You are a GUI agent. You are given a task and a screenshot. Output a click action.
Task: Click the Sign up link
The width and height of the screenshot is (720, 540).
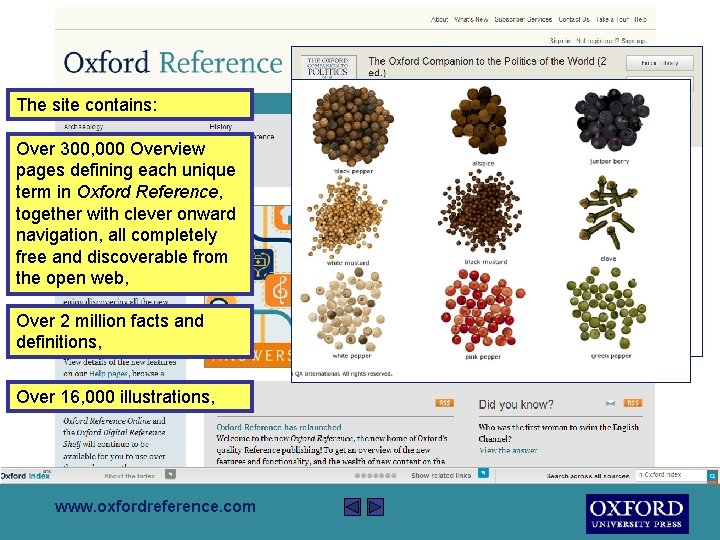(634, 41)
